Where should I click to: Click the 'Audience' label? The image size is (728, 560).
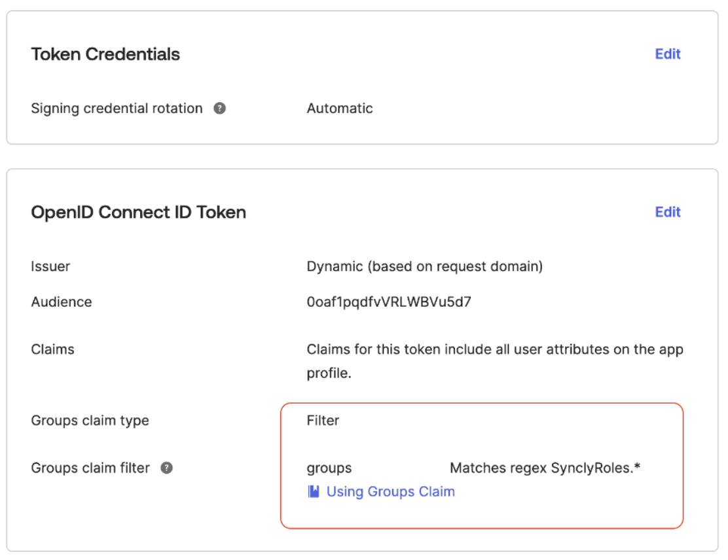click(x=62, y=302)
